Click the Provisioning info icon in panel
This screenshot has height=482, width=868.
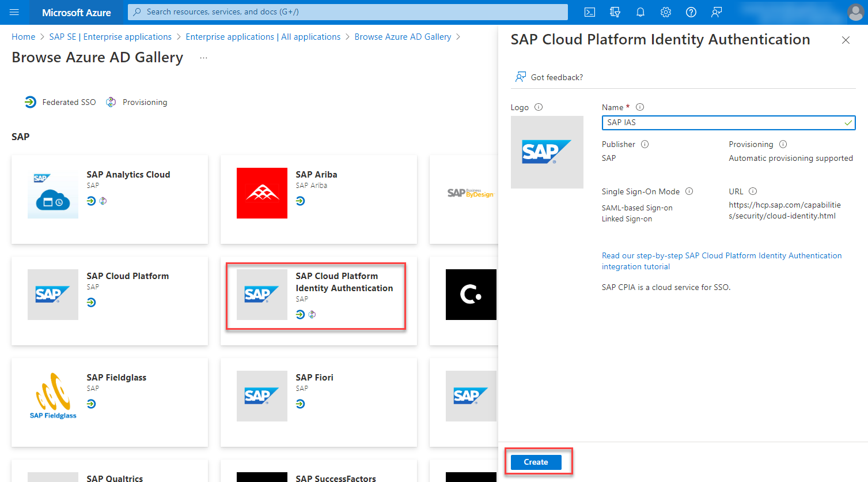click(x=783, y=144)
